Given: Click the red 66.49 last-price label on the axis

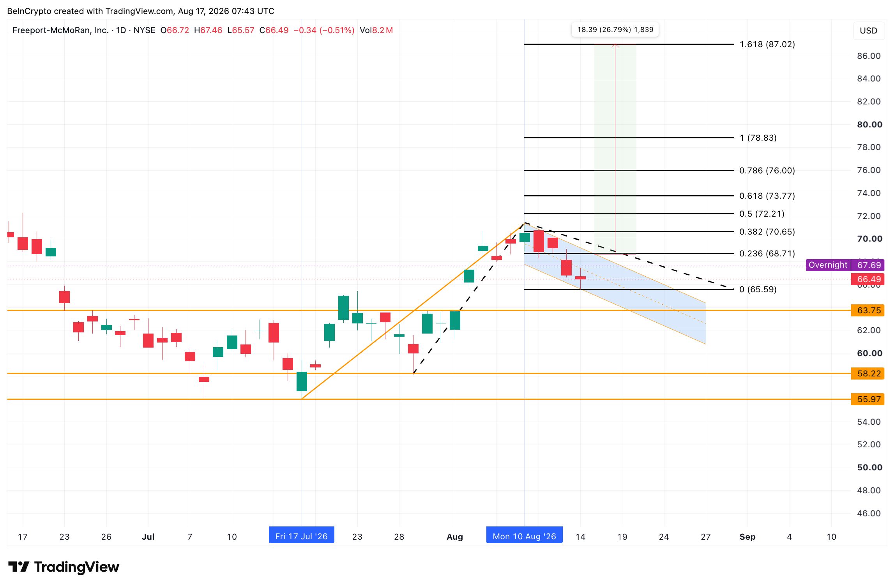Looking at the screenshot, I should [x=868, y=279].
